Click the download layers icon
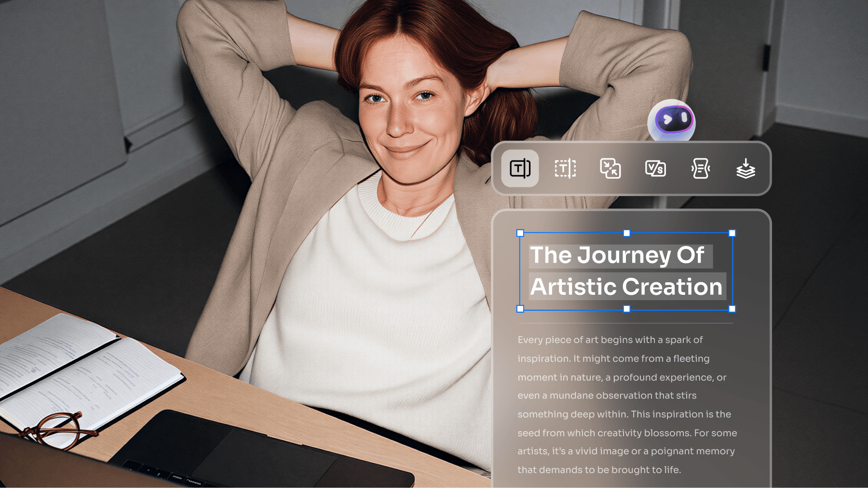868x488 pixels. click(x=746, y=169)
